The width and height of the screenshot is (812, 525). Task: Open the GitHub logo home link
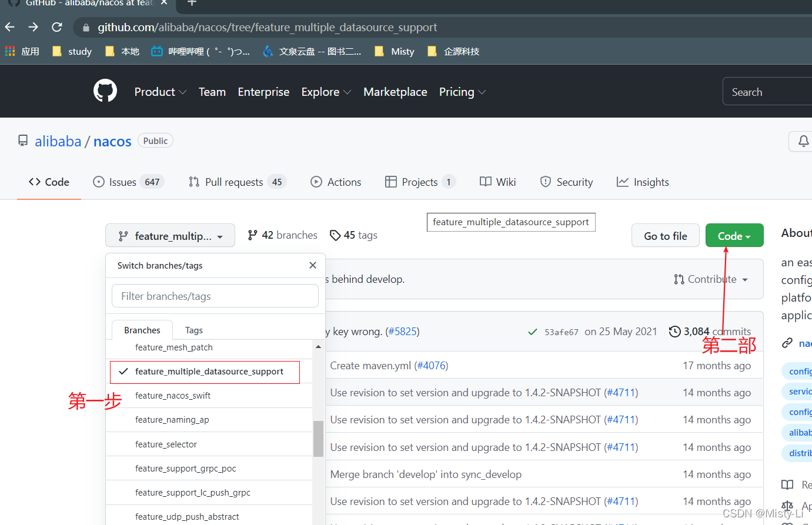click(x=105, y=91)
